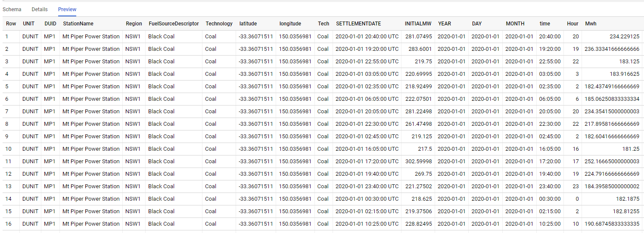
Task: Open the Details tab
Action: coord(40,9)
